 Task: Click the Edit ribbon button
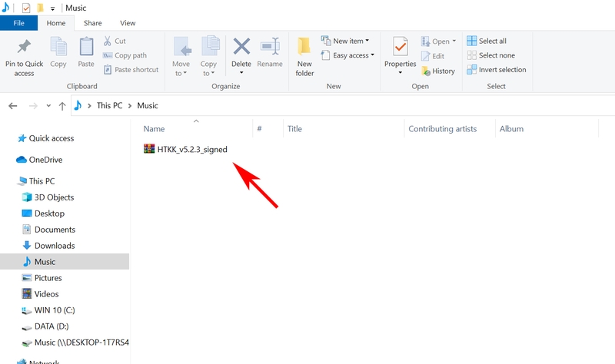[433, 56]
